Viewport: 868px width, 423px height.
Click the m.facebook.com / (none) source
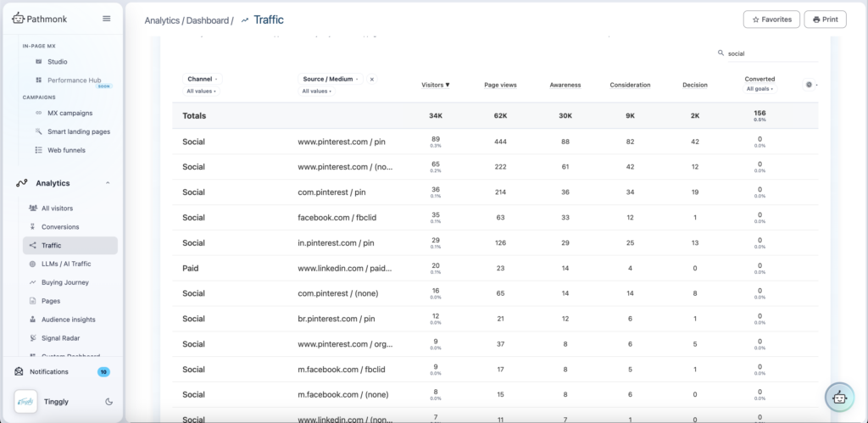[x=343, y=395]
